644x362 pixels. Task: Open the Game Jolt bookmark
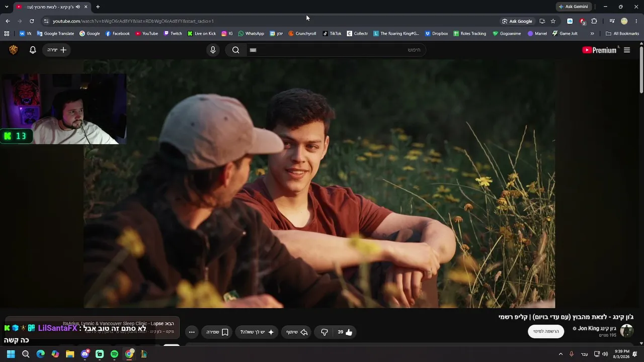click(x=565, y=34)
